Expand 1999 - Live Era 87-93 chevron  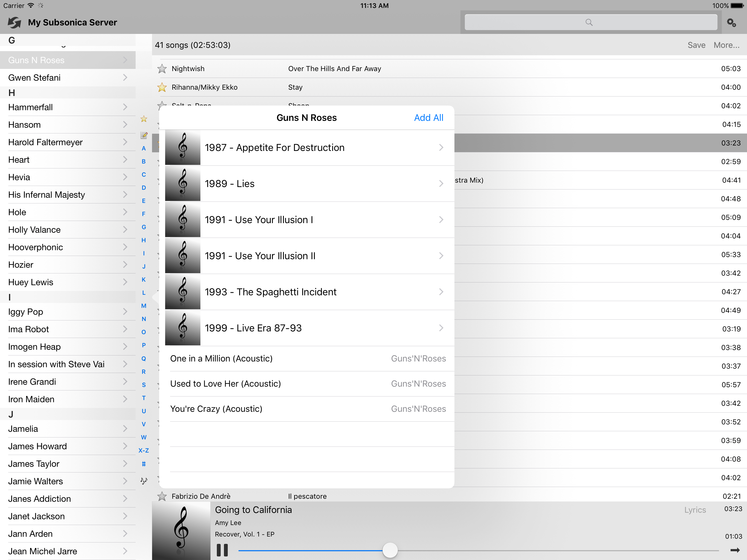click(441, 328)
